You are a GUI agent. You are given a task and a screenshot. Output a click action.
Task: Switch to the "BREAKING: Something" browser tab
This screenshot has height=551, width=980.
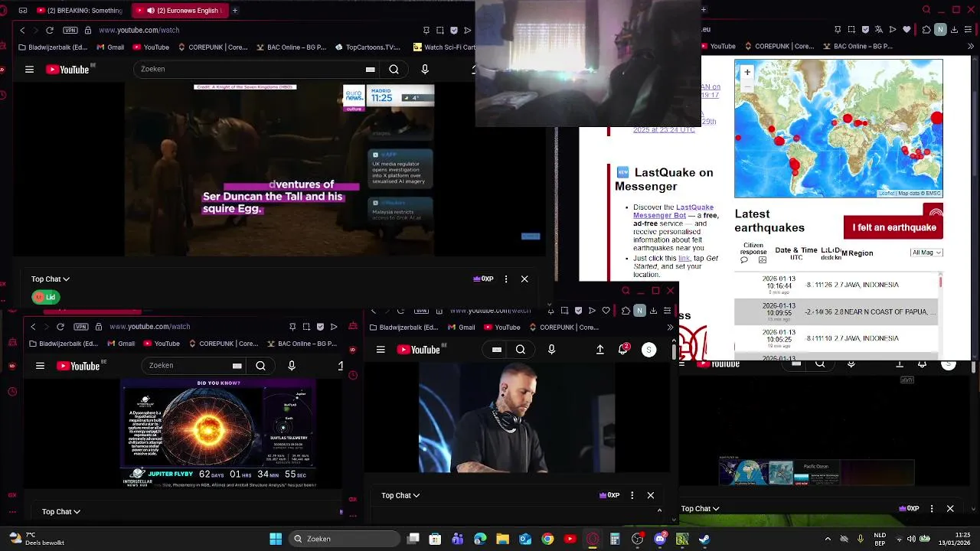click(80, 10)
